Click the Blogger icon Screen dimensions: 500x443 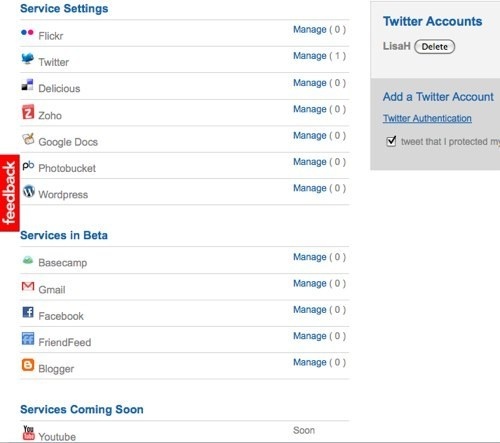[28, 365]
